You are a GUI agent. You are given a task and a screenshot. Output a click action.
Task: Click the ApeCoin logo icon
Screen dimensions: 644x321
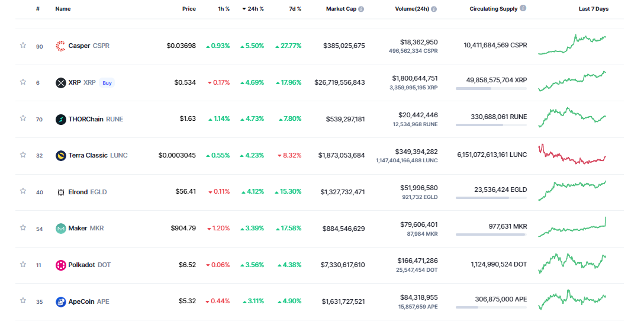60,302
